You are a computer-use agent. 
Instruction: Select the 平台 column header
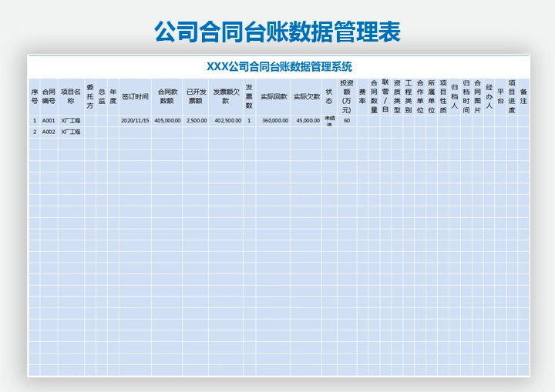500,96
